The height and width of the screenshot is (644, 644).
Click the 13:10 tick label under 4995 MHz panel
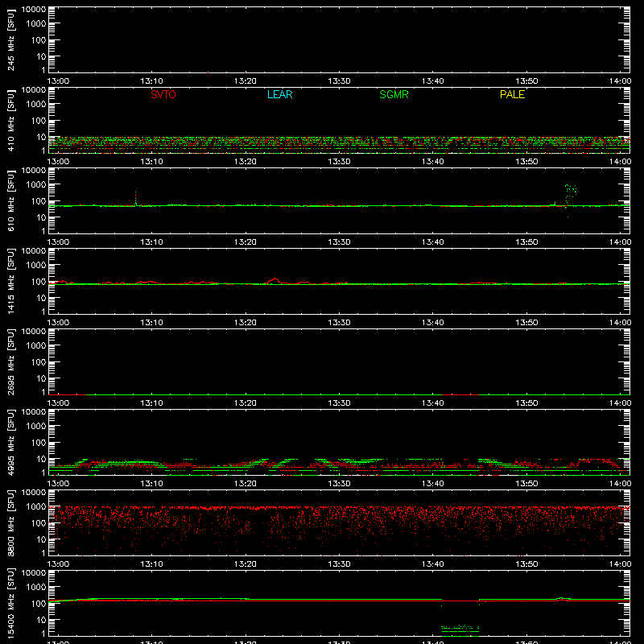pyautogui.click(x=152, y=484)
